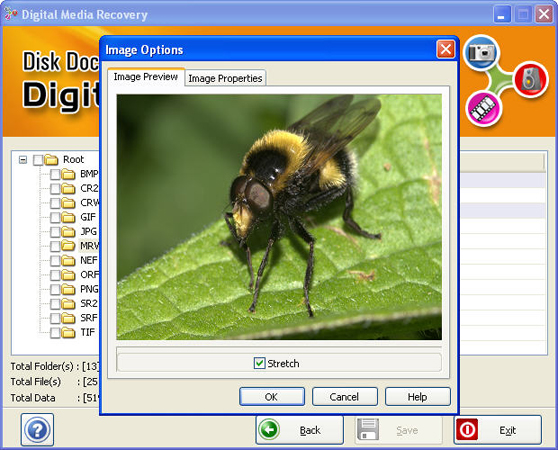Image resolution: width=558 pixels, height=450 pixels.
Task: Select the SR2 folder label
Action: coord(89,303)
